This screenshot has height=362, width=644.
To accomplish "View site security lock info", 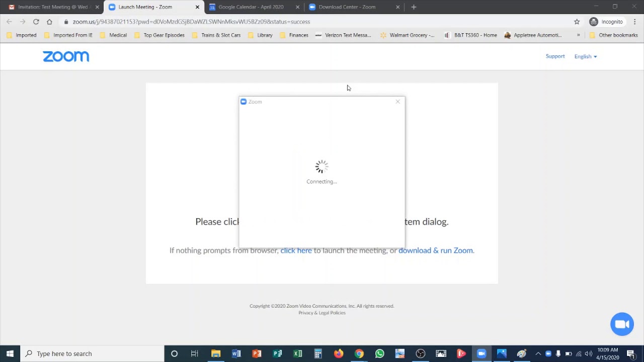I will pyautogui.click(x=66, y=22).
